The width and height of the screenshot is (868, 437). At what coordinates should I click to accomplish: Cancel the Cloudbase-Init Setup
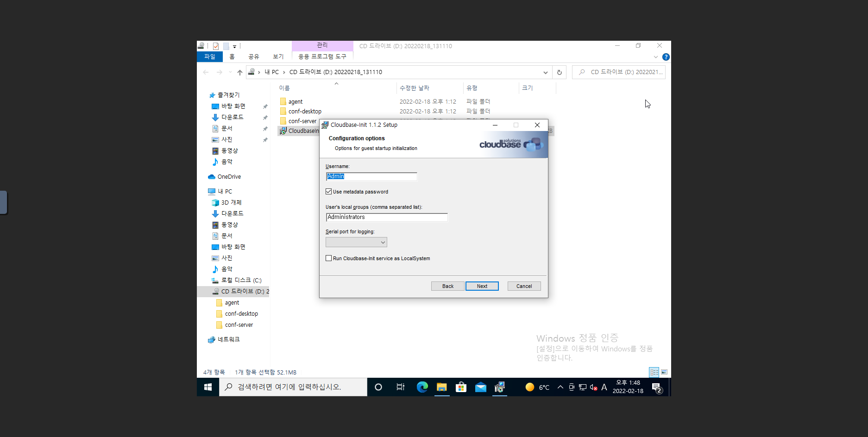524,286
